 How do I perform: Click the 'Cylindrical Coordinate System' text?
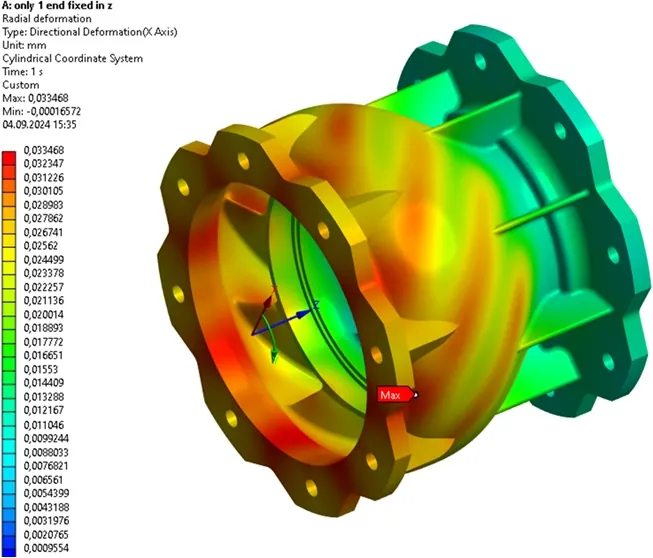(72, 58)
